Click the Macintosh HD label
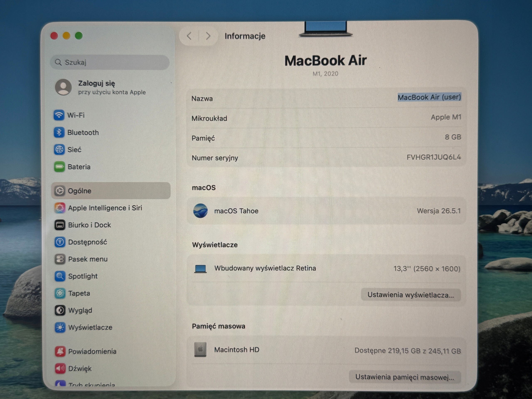Viewport: 532px width, 399px height. click(237, 350)
